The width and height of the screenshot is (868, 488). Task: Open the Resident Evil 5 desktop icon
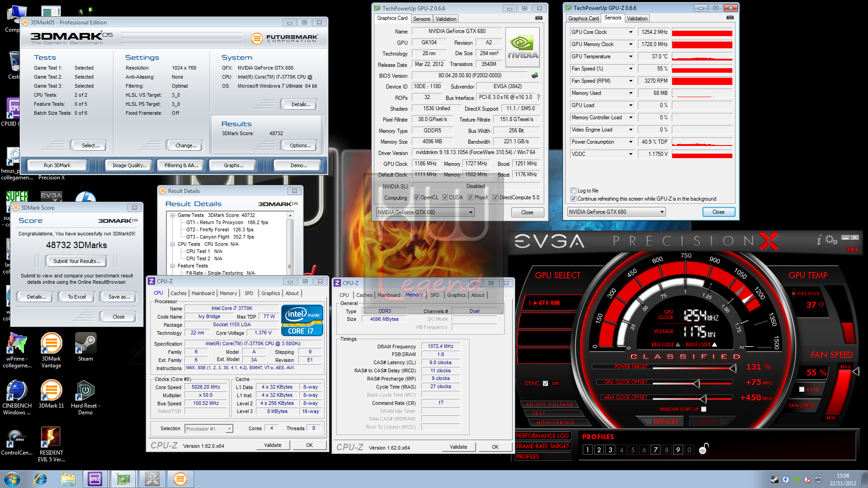pos(51,445)
